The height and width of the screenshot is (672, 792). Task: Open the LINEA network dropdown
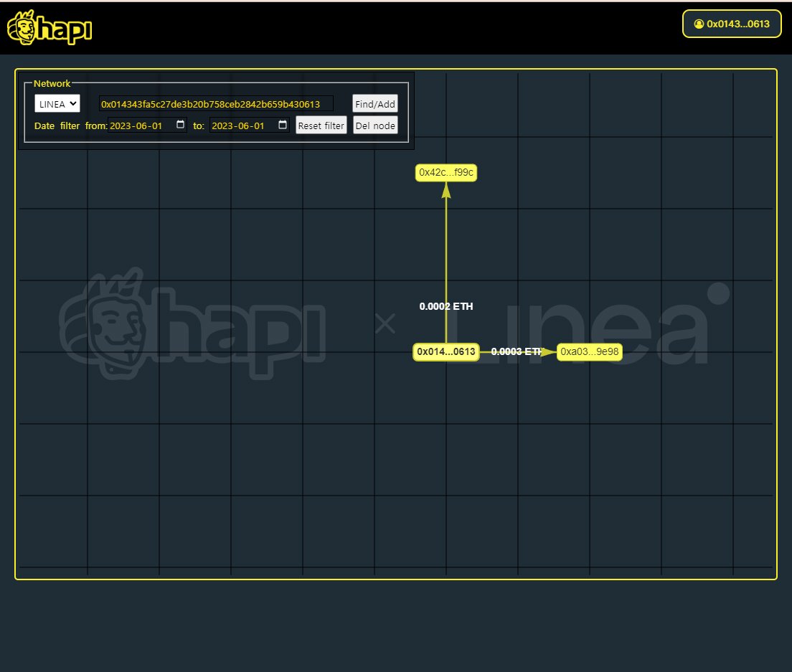tap(57, 103)
